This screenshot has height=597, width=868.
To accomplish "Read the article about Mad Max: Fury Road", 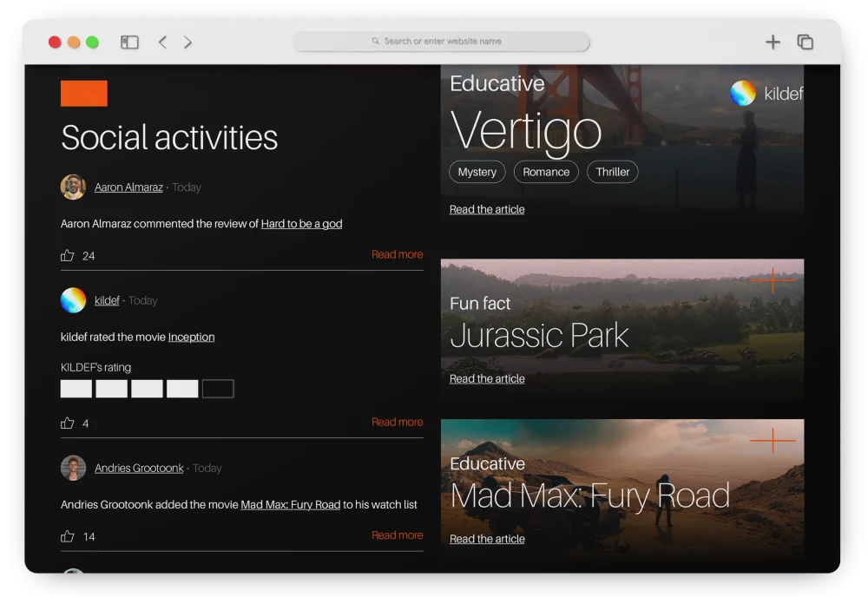I will [x=487, y=538].
